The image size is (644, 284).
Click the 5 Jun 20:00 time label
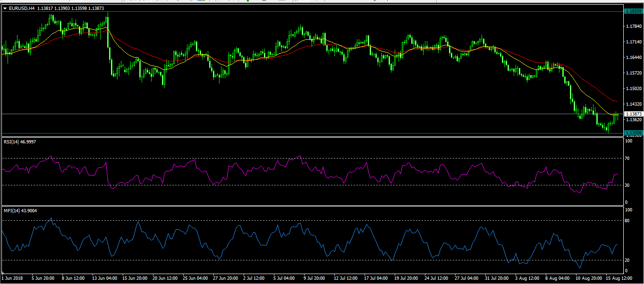43,278
